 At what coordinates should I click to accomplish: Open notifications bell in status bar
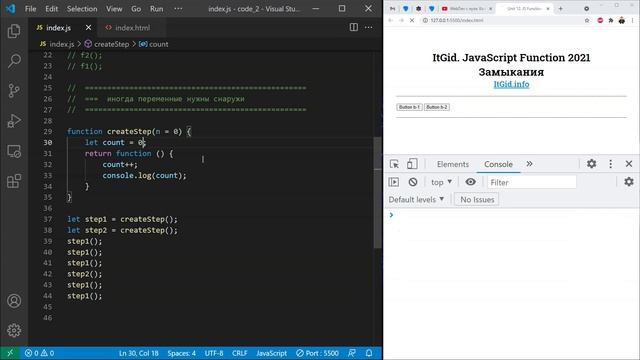click(x=369, y=353)
